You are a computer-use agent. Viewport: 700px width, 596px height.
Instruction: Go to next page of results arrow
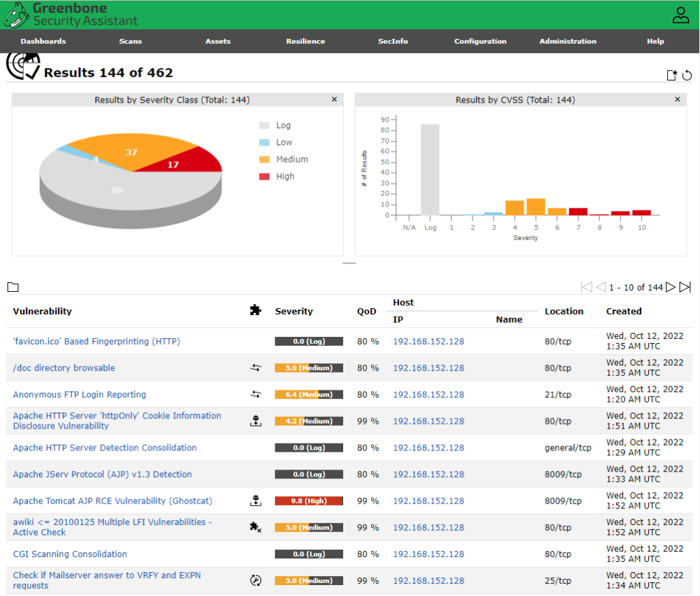(x=670, y=287)
